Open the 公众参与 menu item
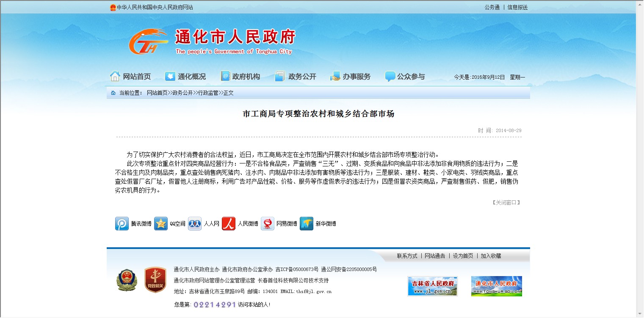This screenshot has height=318, width=644. pos(405,77)
